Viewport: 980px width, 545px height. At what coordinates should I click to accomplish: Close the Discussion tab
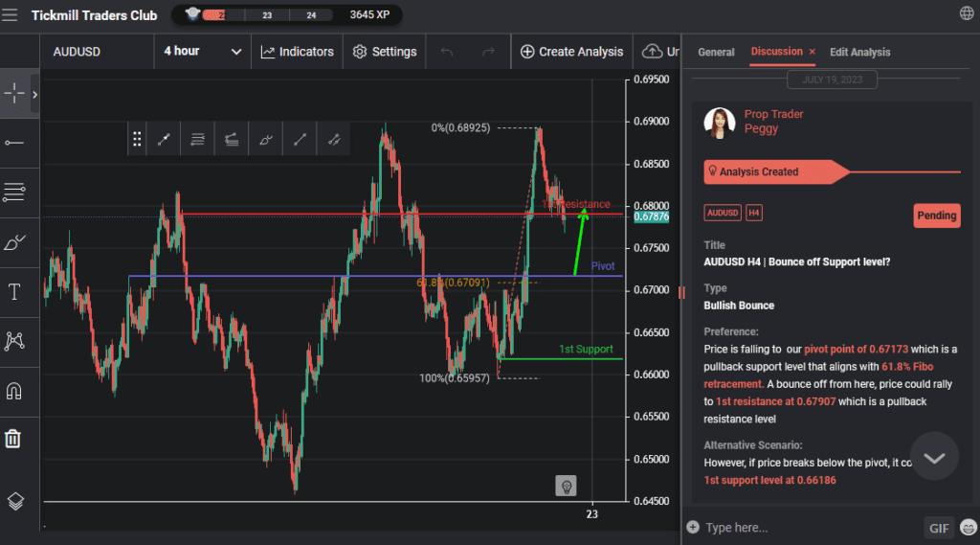click(813, 52)
